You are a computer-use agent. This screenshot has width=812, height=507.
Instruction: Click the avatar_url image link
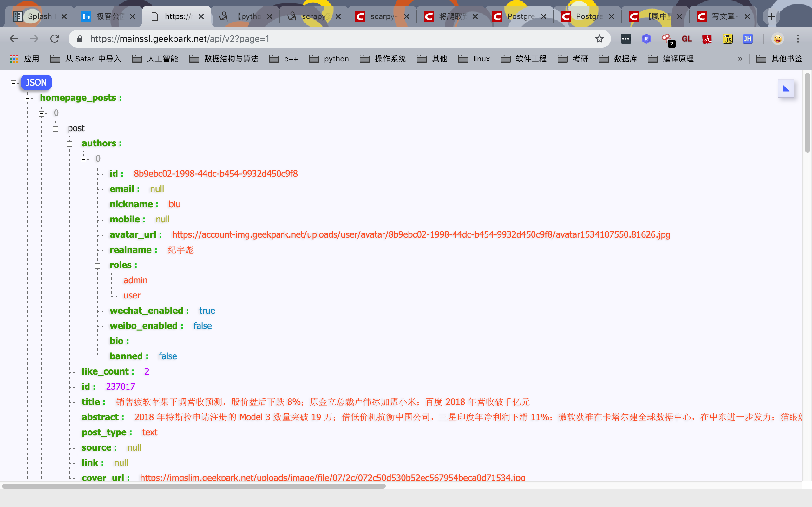(421, 235)
